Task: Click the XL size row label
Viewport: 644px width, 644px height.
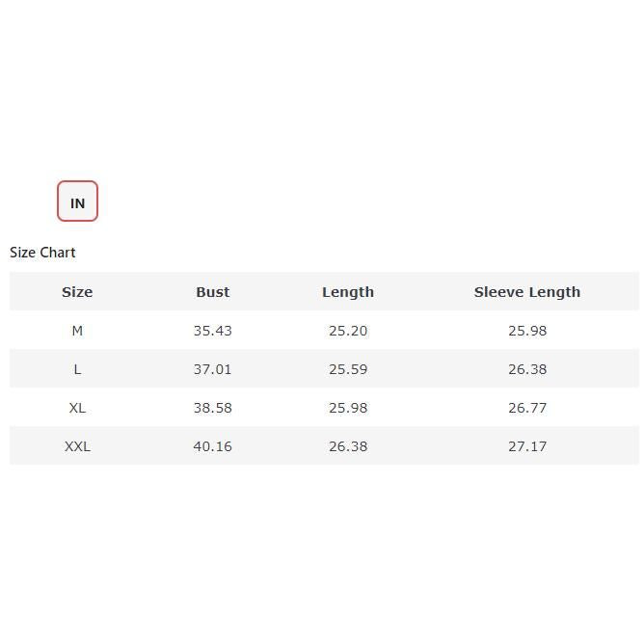Action: (77, 408)
